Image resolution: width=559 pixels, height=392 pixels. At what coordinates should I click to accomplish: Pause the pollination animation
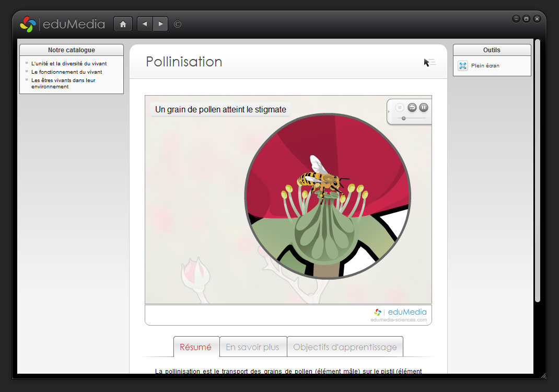[424, 107]
